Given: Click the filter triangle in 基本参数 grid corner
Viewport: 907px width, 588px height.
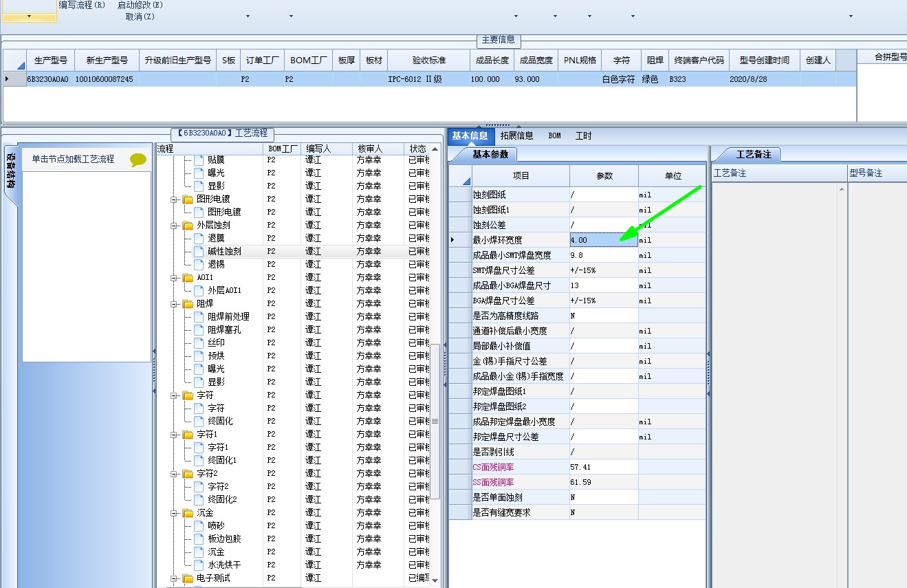Looking at the screenshot, I should coord(467,182).
